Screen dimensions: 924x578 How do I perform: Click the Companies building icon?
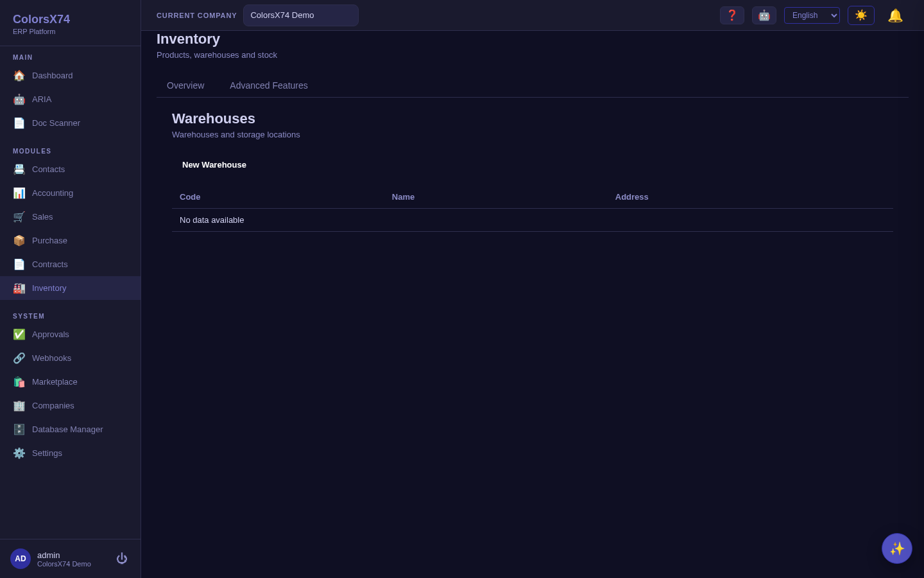click(19, 406)
